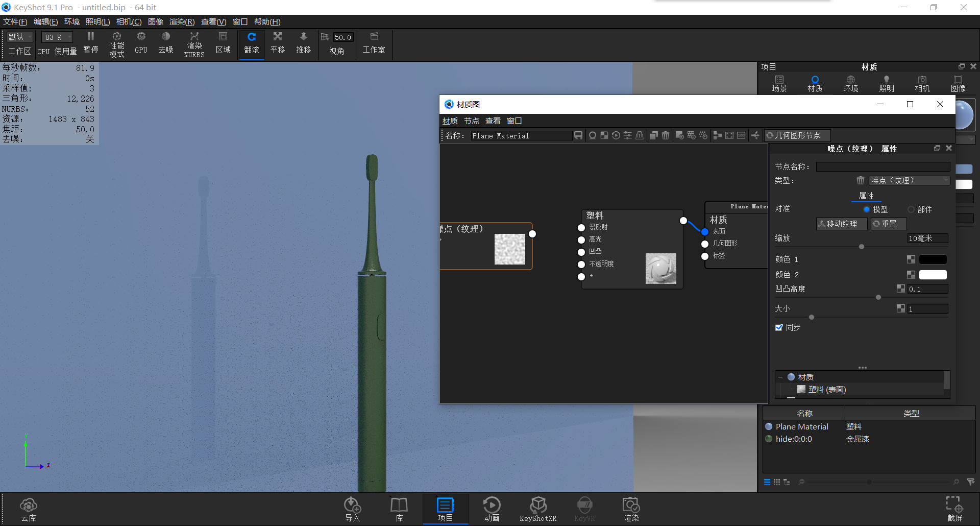Click the 移动纹理 button
Viewport: 980px width, 526px height.
841,224
